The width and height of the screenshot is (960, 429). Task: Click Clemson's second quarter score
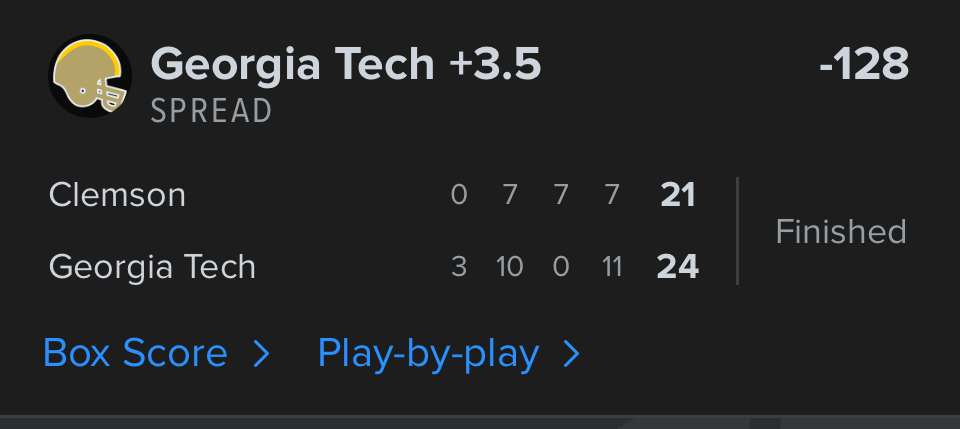coord(510,194)
